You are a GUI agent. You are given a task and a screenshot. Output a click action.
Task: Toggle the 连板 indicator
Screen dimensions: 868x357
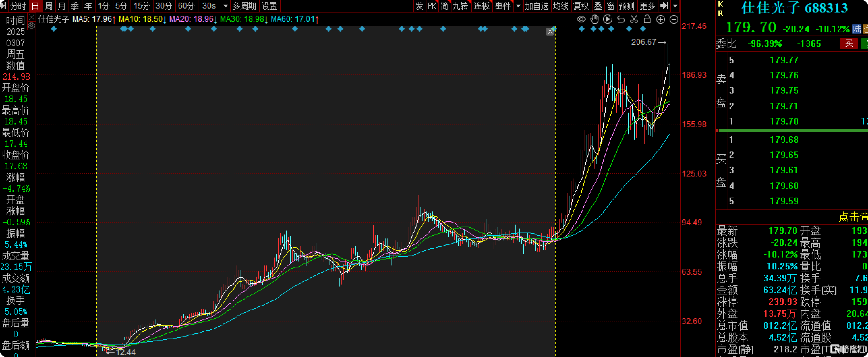[481, 6]
